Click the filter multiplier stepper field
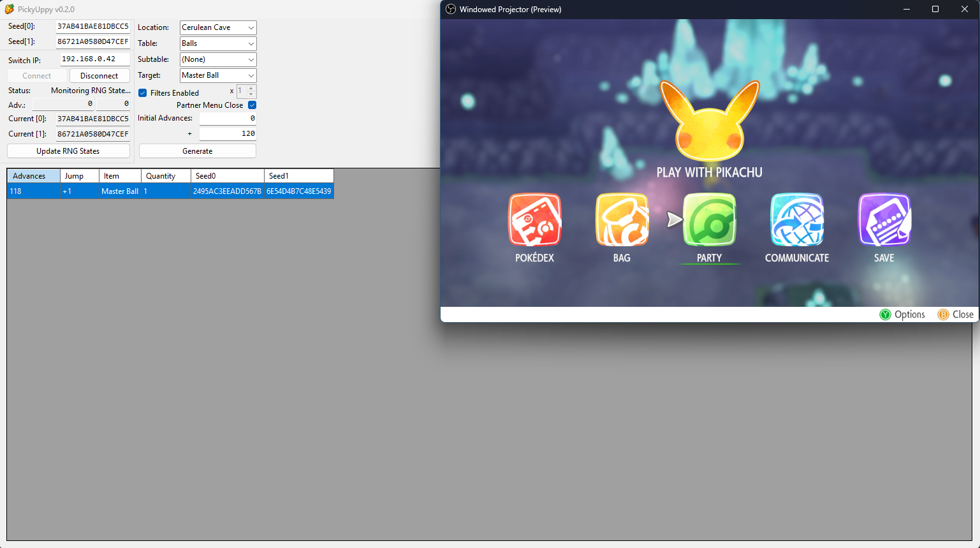 click(246, 91)
